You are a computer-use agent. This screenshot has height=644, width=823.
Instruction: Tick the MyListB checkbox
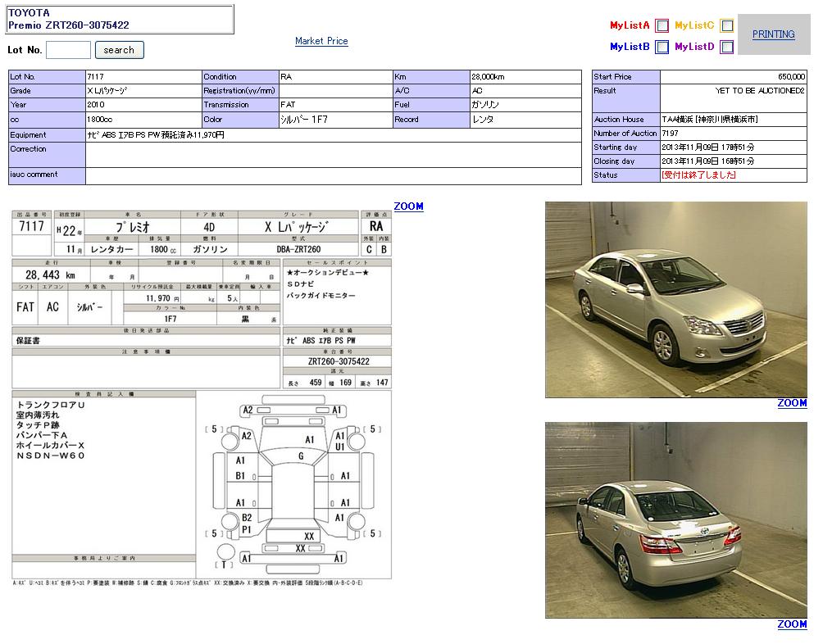(x=662, y=48)
